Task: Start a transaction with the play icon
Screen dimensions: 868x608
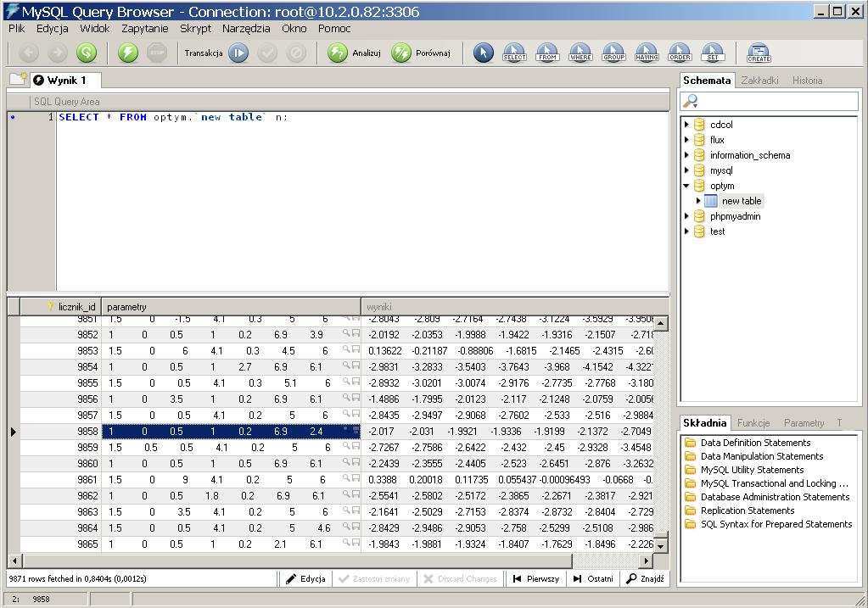Action: (x=238, y=53)
